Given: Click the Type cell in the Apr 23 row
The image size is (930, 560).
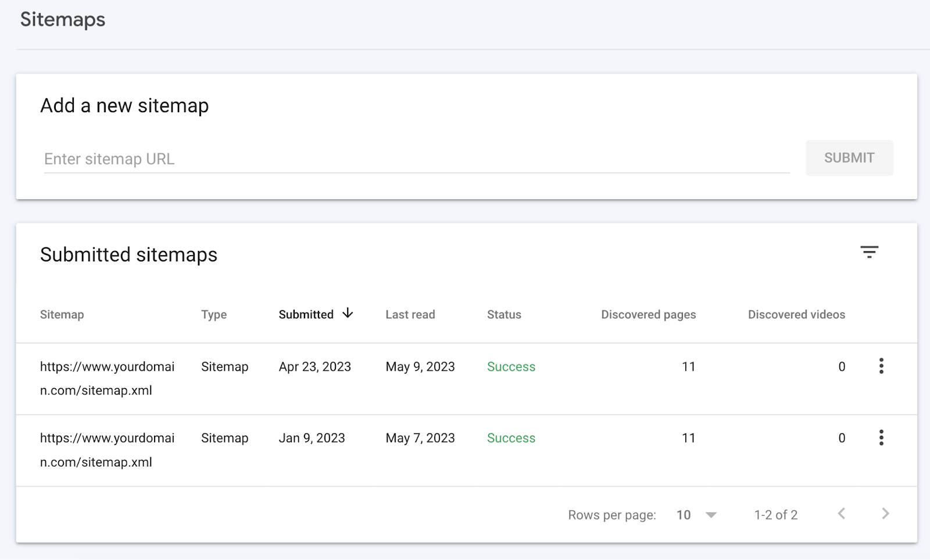Looking at the screenshot, I should click(224, 367).
